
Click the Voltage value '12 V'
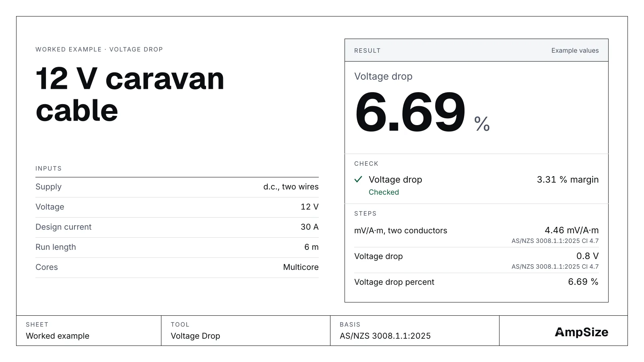[310, 207]
